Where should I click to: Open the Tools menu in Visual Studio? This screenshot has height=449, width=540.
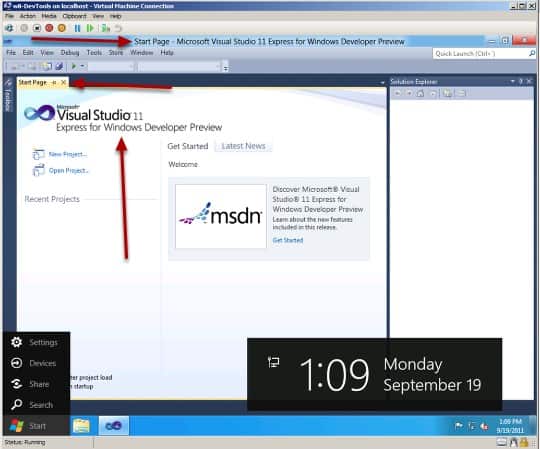[94, 52]
